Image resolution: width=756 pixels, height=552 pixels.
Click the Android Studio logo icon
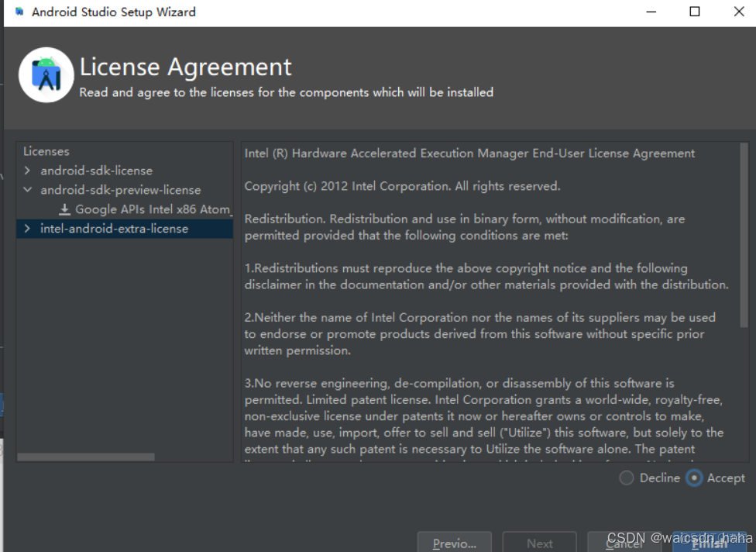click(46, 75)
